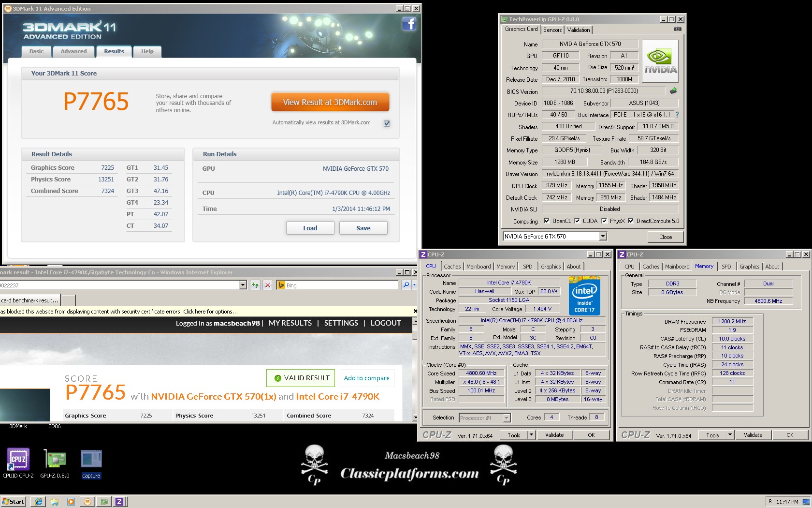Switch to CPU-Z taskbar button

point(119,502)
